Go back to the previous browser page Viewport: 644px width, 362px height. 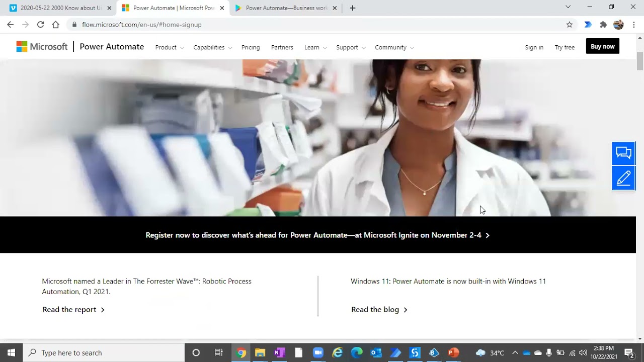coord(10,24)
